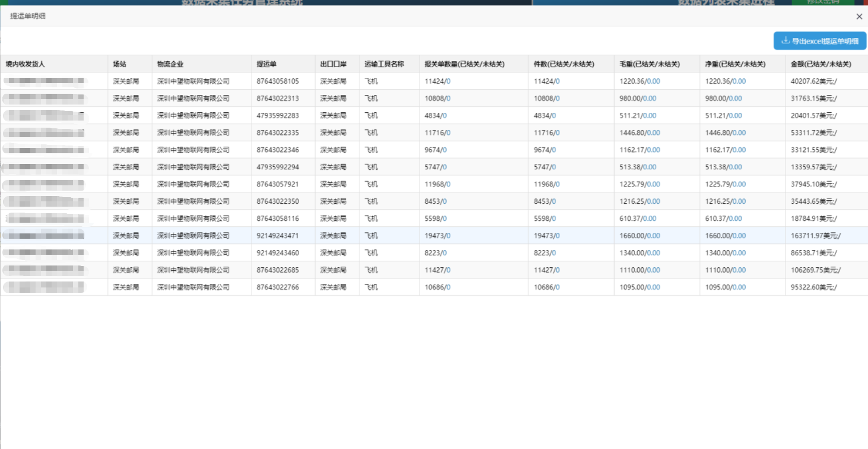Close the 提运单明细 dialog
The height and width of the screenshot is (449, 868).
pos(859,17)
